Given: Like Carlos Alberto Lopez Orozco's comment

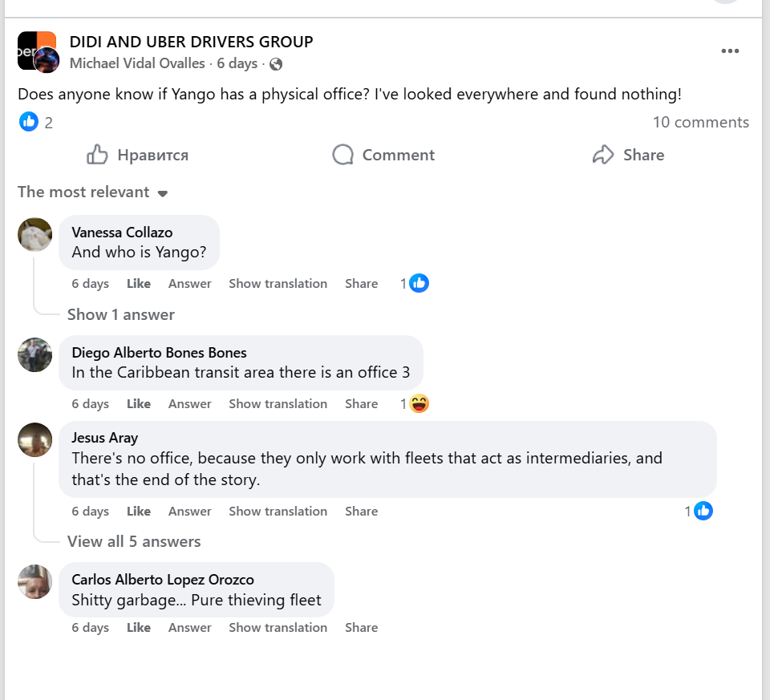Looking at the screenshot, I should (139, 627).
